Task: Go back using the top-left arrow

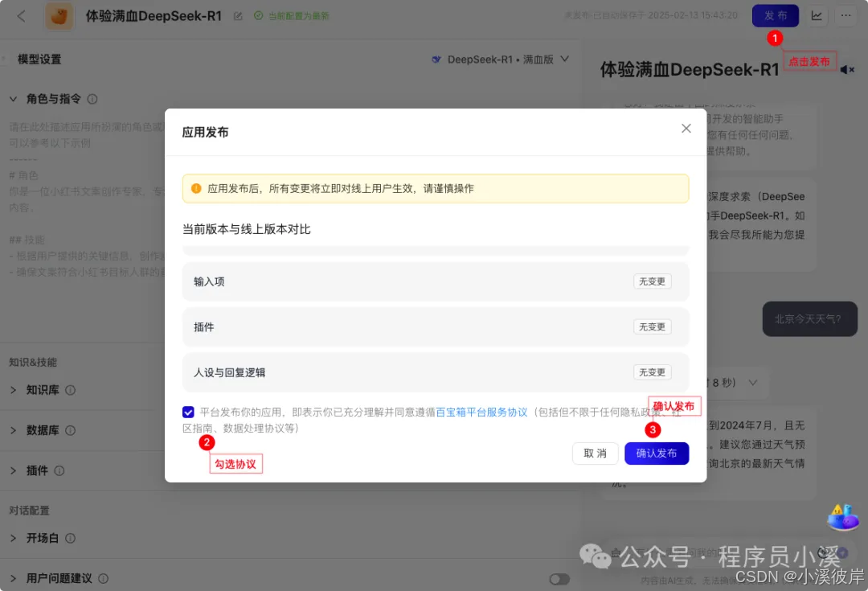Action: (x=21, y=16)
